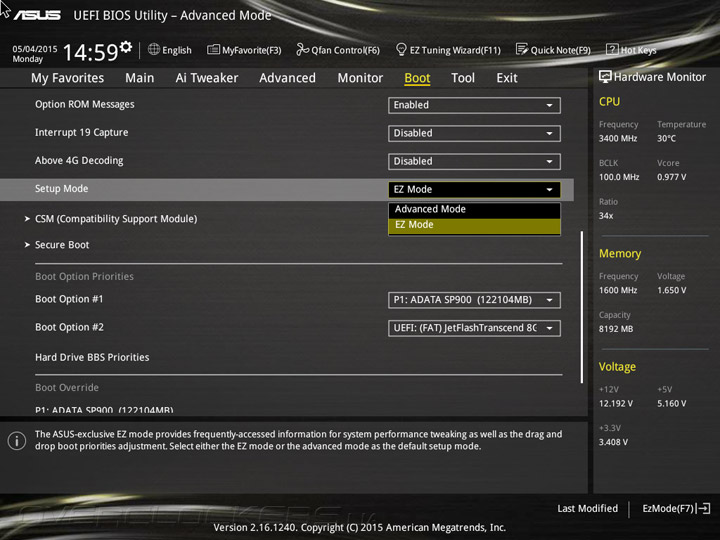The height and width of the screenshot is (540, 720).
Task: Click the Boot Option #2 label
Action: (69, 327)
